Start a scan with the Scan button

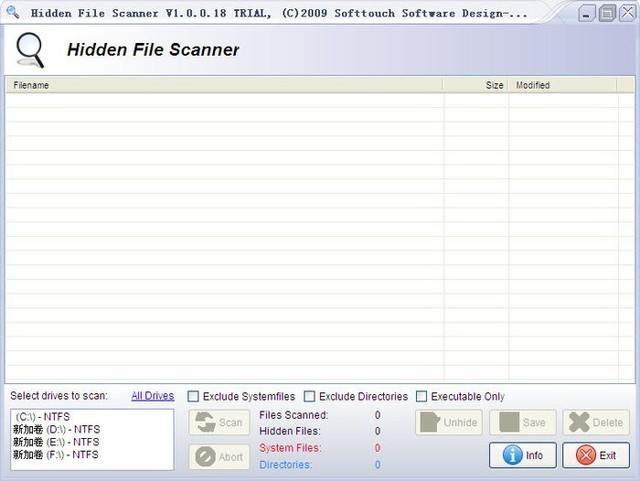(219, 422)
